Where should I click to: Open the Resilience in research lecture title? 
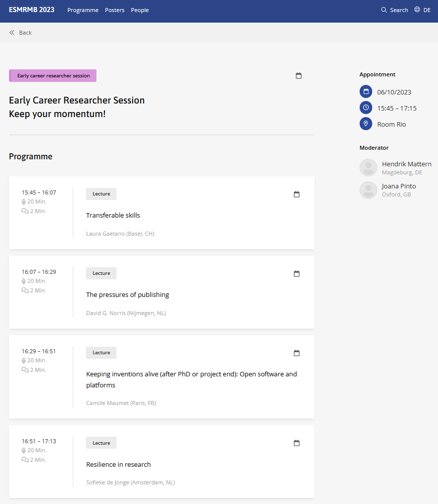[119, 464]
